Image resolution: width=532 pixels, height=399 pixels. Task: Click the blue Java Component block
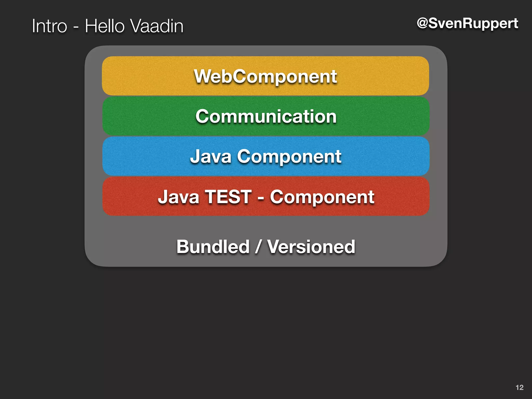point(266,156)
